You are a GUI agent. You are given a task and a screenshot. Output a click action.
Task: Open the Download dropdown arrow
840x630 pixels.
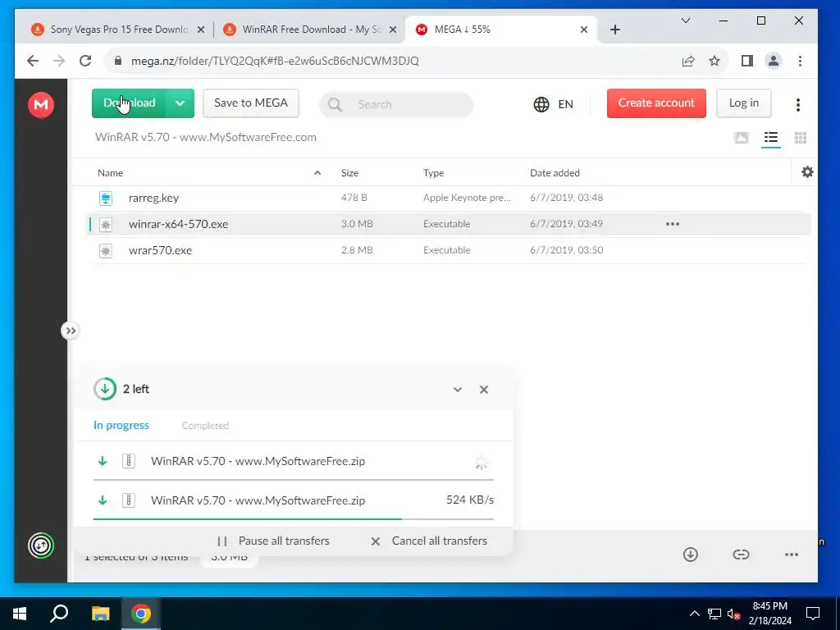180,103
